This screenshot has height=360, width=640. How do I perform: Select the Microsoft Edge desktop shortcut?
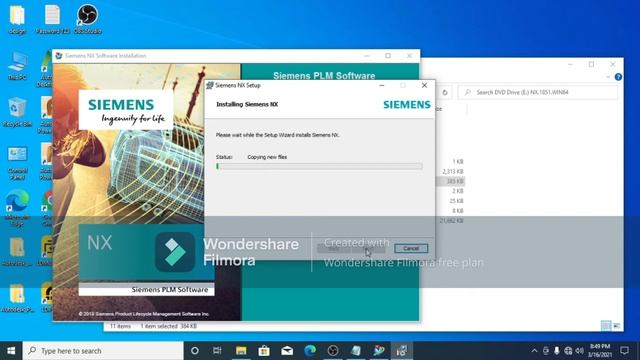17,207
